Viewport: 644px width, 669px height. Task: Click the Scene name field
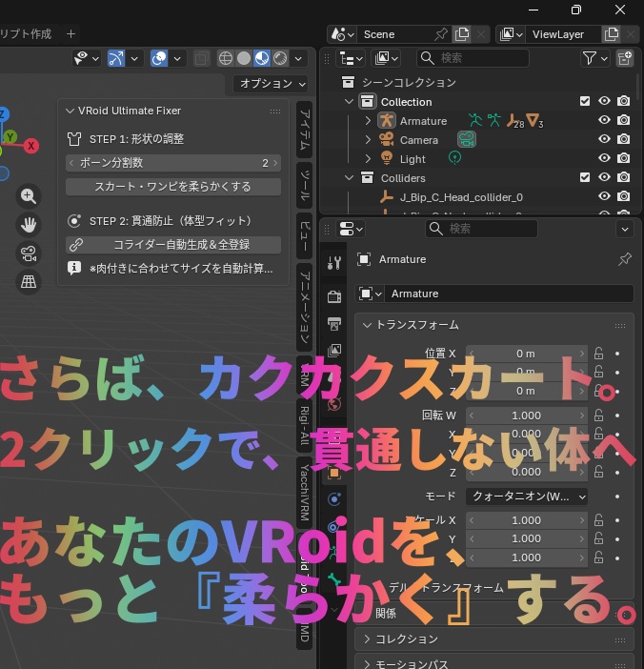tap(394, 34)
